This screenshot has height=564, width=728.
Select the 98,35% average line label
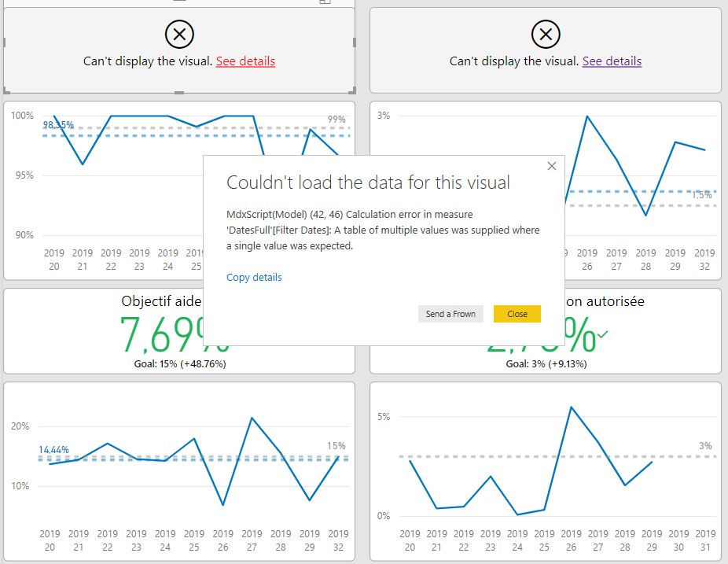[58, 125]
